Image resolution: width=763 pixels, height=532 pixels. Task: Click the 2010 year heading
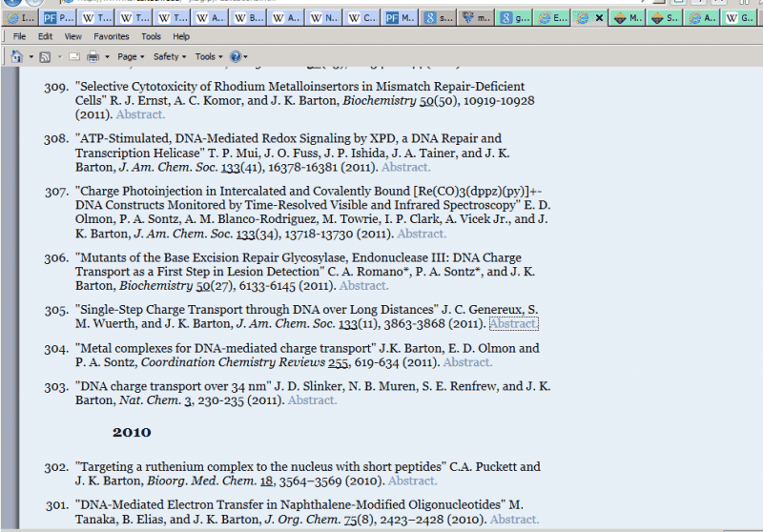[x=132, y=432]
